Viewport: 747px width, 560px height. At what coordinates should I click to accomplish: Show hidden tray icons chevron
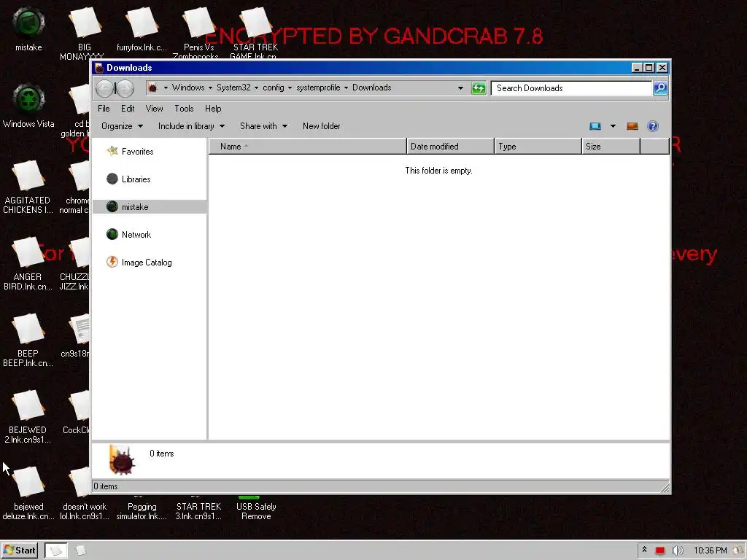click(645, 550)
